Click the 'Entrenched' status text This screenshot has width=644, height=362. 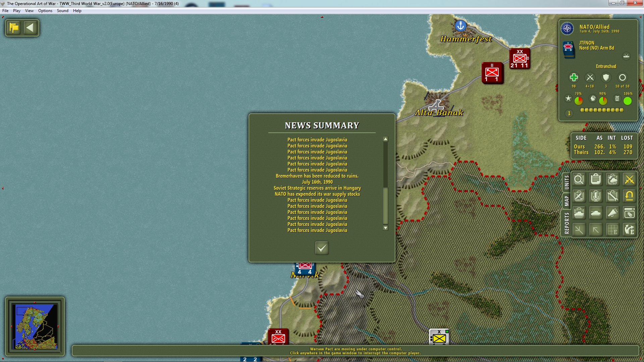click(x=606, y=66)
